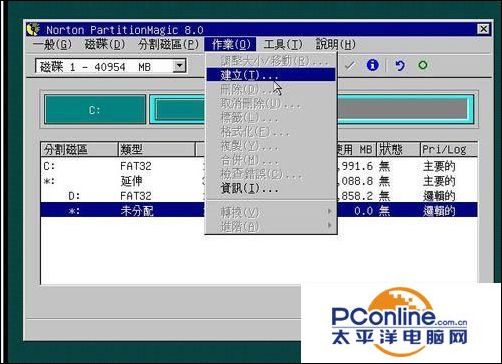Open the 工具(T) menu
Image resolution: width=502 pixels, height=364 pixels.
283,44
